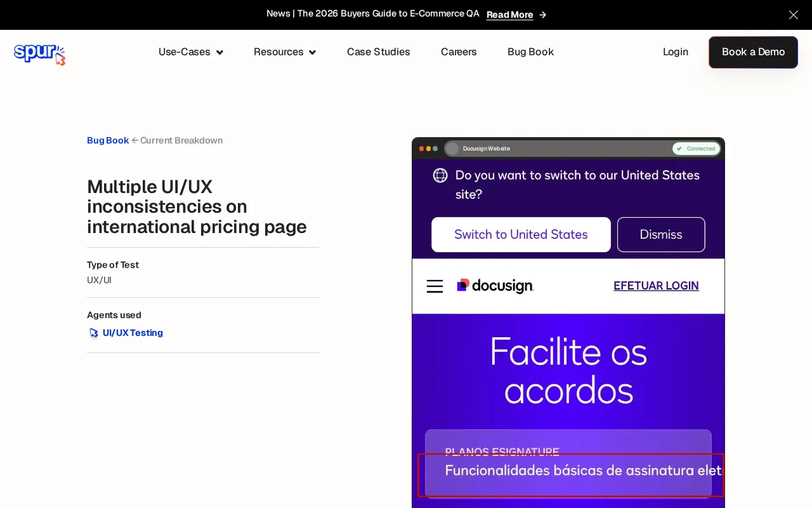Close the news announcement banner
Screen dimensions: 812x508
tap(794, 15)
